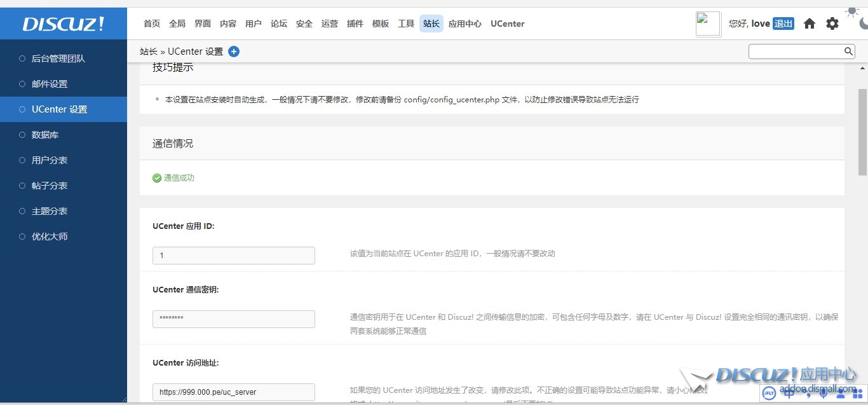Open the 模板 menu

click(x=381, y=24)
